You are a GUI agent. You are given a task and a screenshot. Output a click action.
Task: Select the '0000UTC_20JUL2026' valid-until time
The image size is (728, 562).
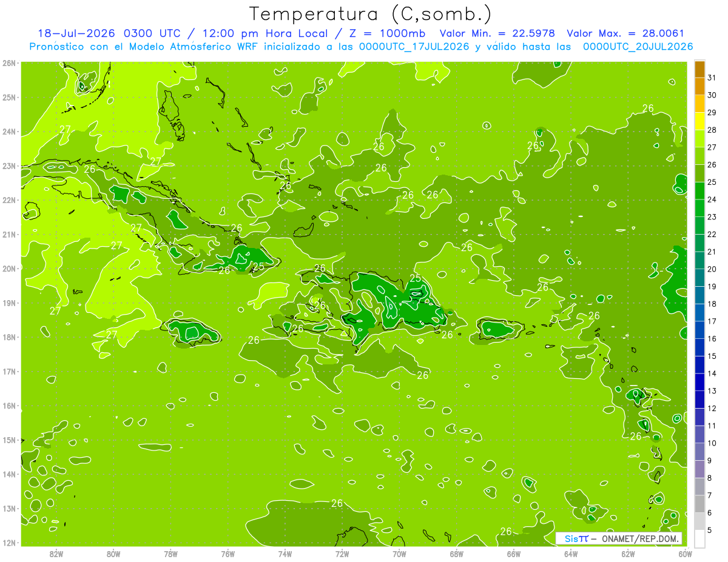point(638,47)
